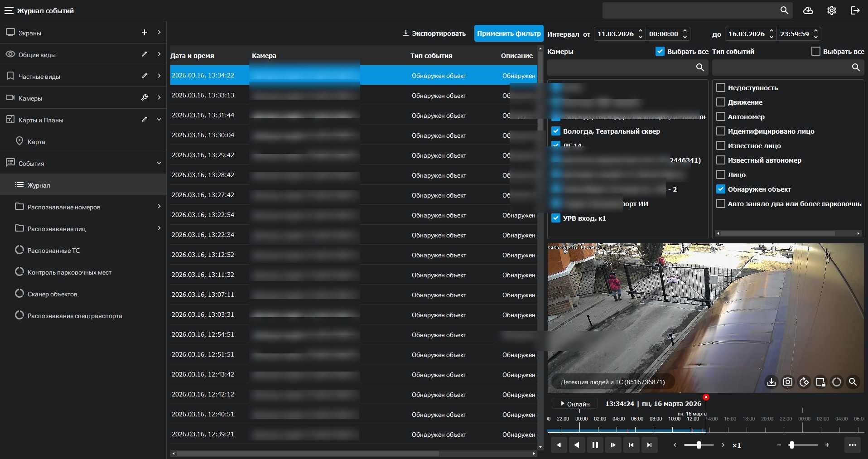Click the cloud download icon in header
Image resolution: width=868 pixels, height=459 pixels.
[808, 10]
